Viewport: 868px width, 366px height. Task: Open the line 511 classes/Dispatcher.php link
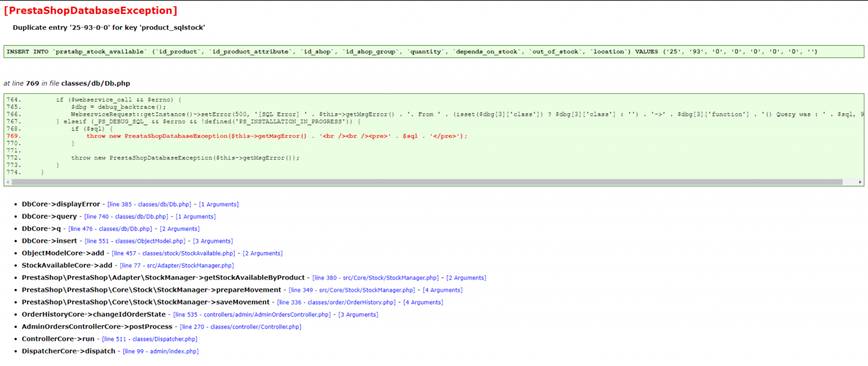coord(150,339)
